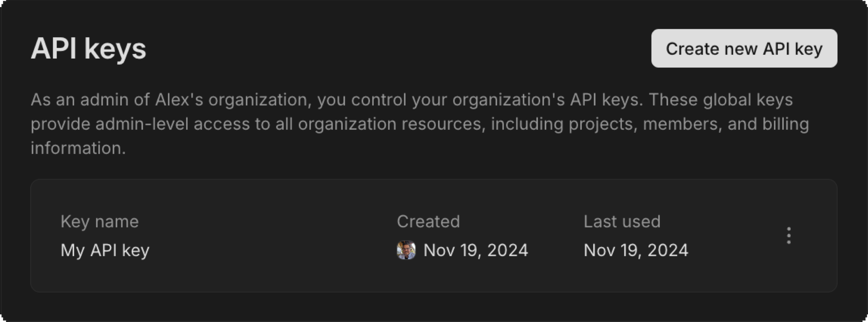
Task: Click the word "information." ending the description
Action: 78,148
